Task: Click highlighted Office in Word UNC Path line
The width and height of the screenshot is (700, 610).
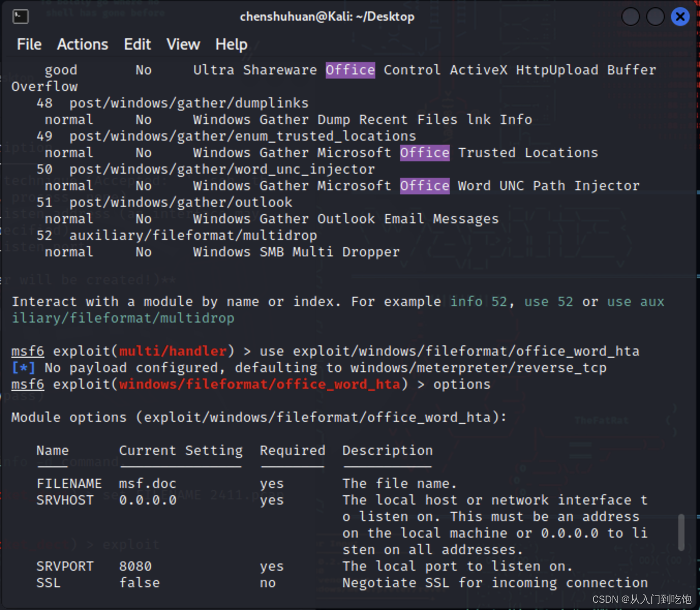Action: point(424,186)
